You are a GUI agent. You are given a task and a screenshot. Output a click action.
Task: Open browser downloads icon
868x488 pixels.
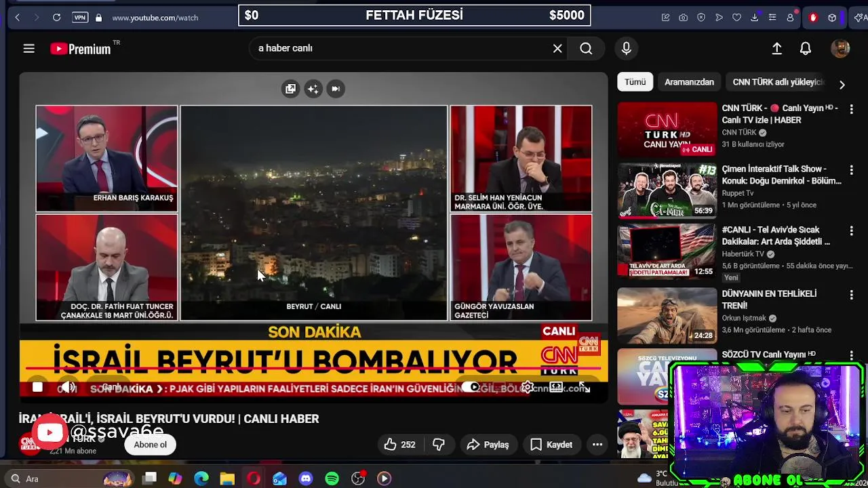755,18
